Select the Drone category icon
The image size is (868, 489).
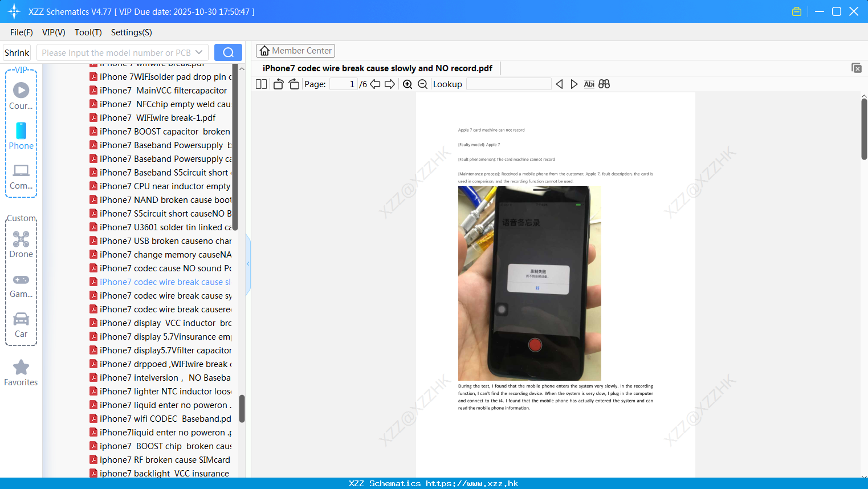point(21,244)
